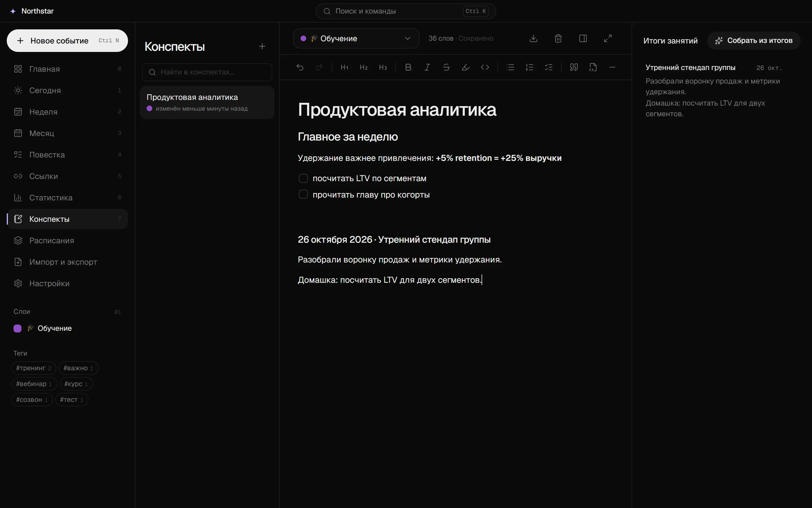Open Повестка in sidebar
Viewport: 812px width, 508px height.
click(67, 155)
